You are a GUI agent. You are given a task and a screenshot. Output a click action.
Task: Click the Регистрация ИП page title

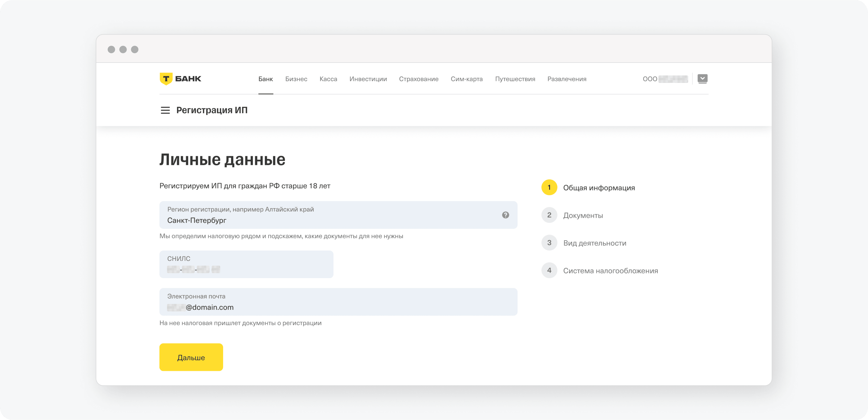(x=212, y=111)
